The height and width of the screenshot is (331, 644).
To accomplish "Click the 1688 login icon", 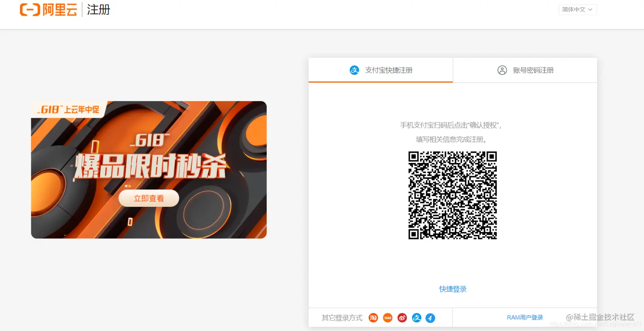I will (x=388, y=317).
